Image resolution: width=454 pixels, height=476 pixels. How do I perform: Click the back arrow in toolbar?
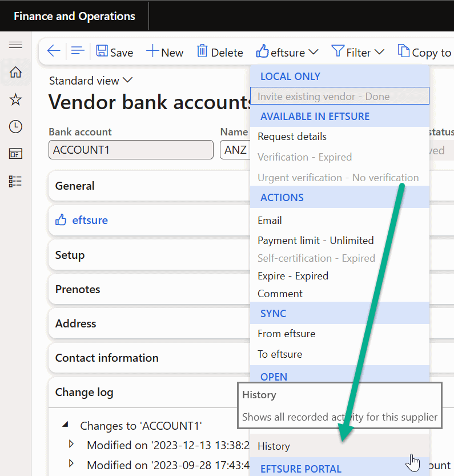coord(54,51)
